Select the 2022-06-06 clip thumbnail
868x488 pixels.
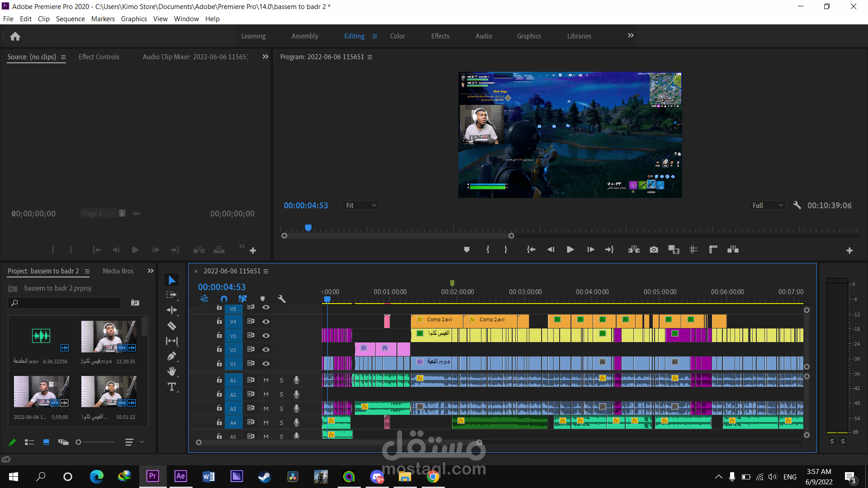point(41,392)
